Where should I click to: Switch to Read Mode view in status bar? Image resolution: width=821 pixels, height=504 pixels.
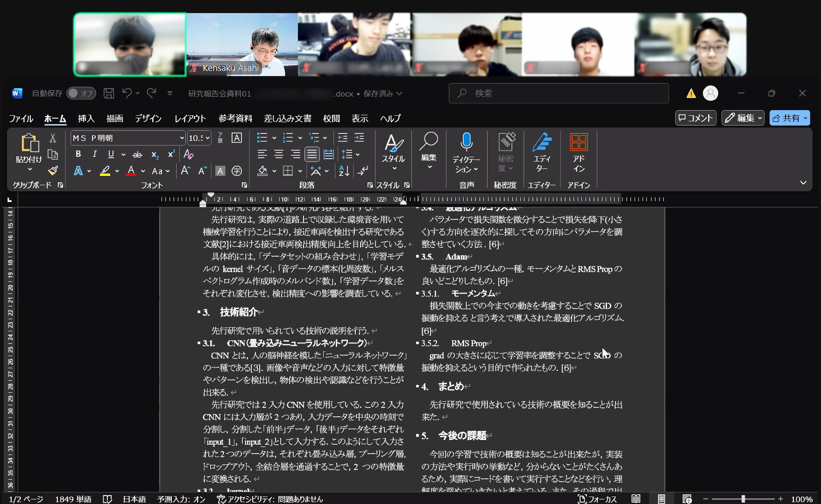pos(636,499)
